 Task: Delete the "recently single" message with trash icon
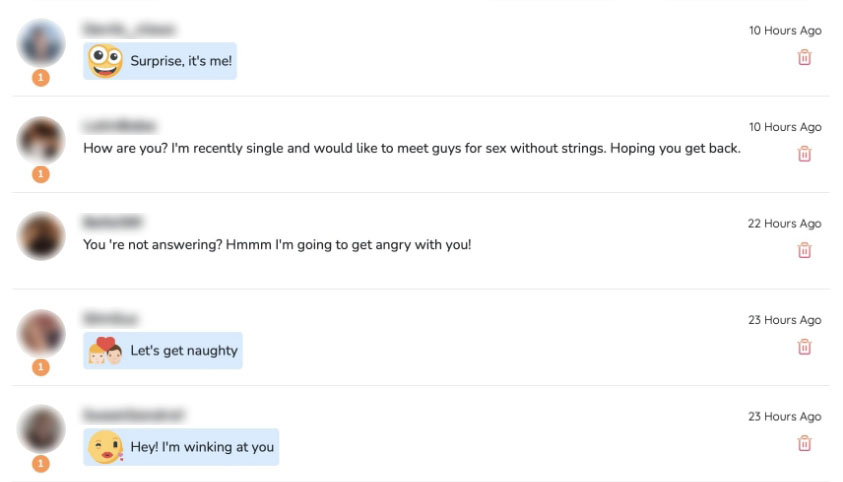[x=804, y=154]
